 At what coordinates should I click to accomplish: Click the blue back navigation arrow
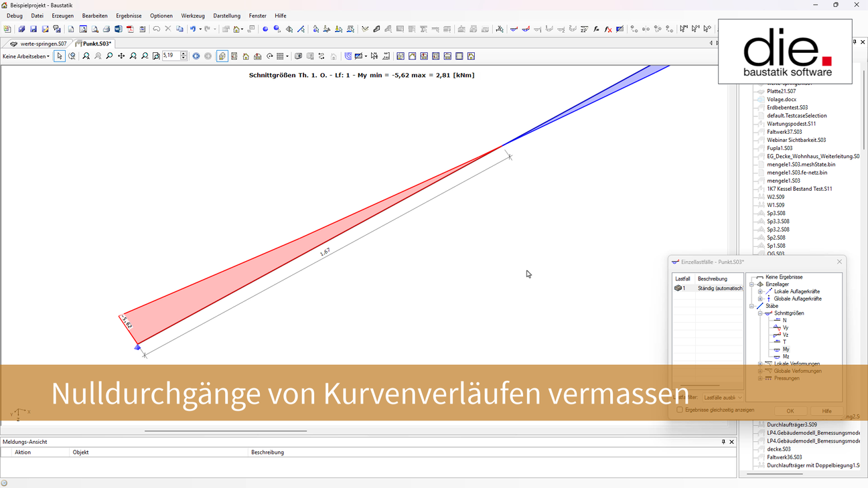click(196, 56)
